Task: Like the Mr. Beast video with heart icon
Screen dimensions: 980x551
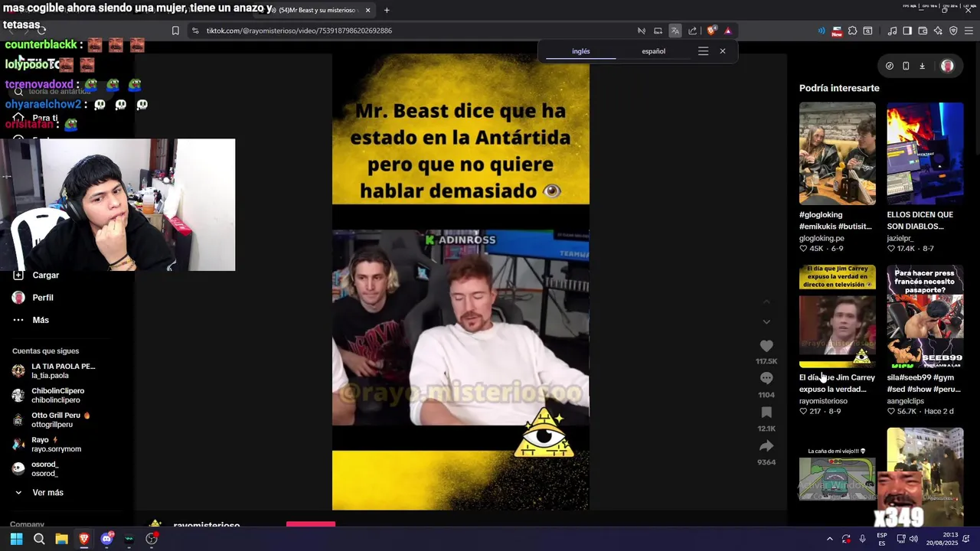Action: pyautogui.click(x=766, y=346)
